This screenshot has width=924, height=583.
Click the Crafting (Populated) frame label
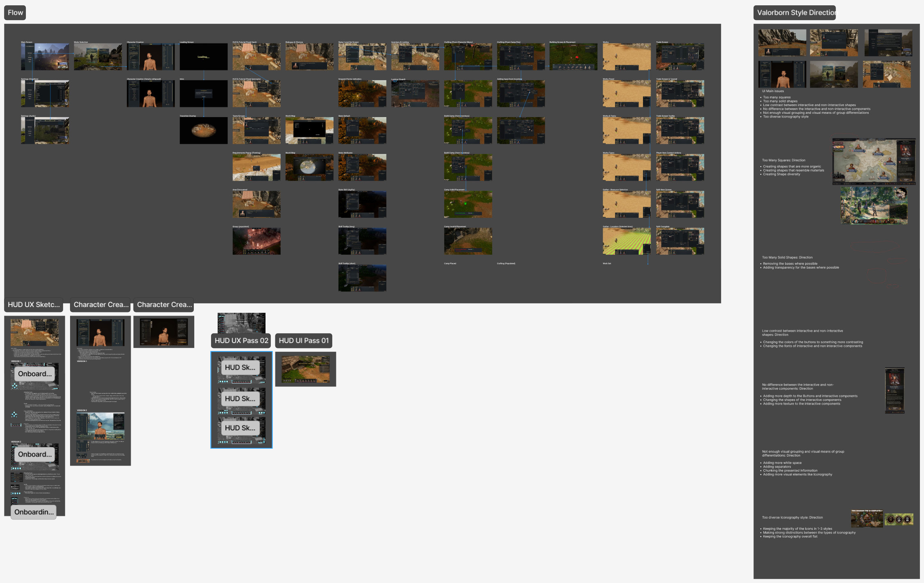[506, 264]
